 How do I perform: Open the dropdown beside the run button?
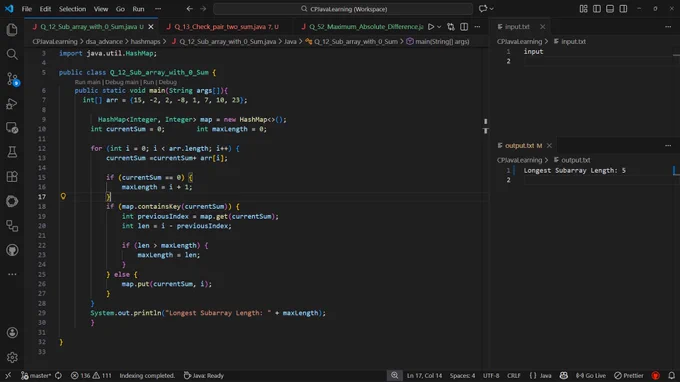click(x=439, y=27)
